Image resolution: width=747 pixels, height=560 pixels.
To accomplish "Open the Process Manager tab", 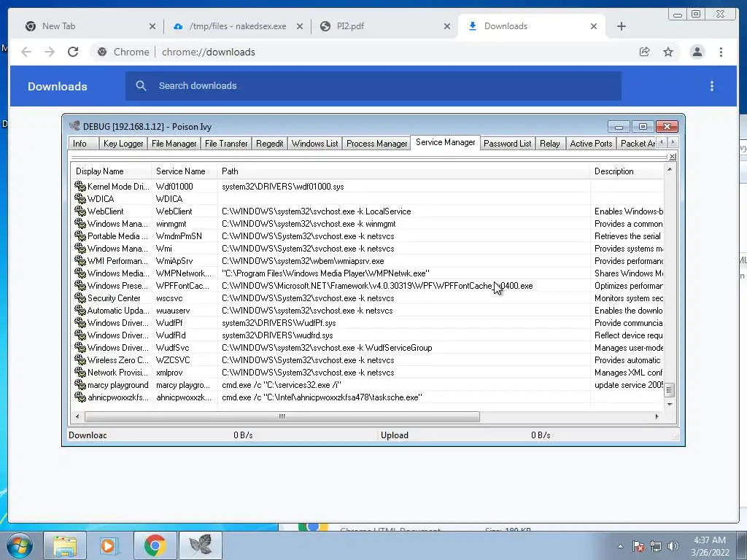I will pyautogui.click(x=377, y=144).
